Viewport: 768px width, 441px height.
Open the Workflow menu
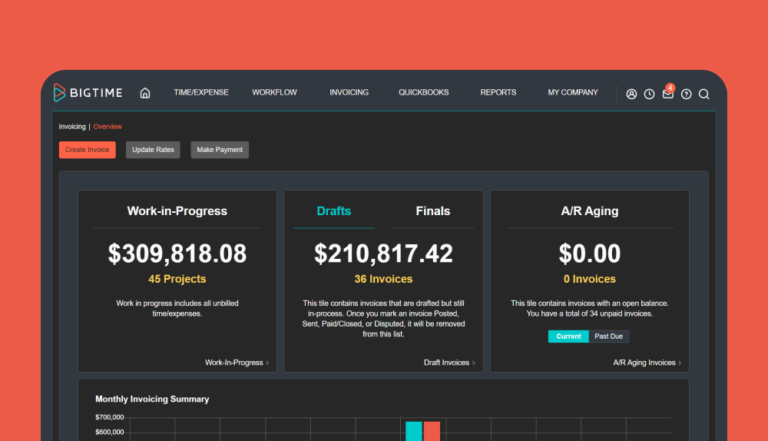274,93
